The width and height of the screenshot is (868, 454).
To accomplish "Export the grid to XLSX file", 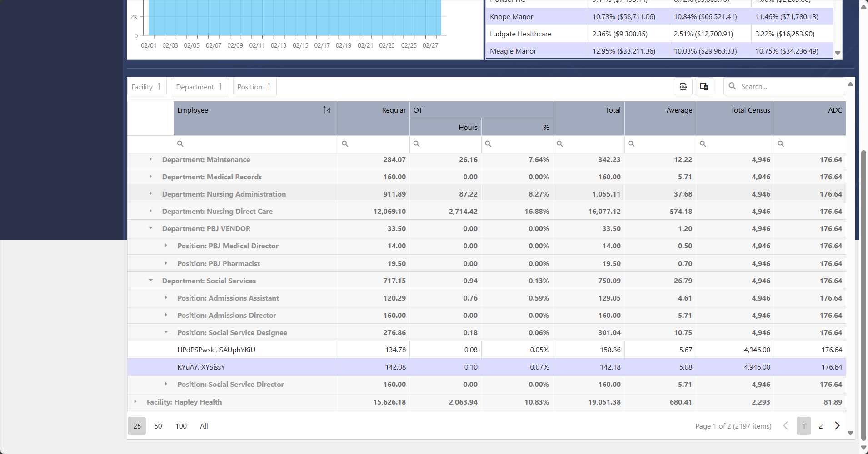I will pyautogui.click(x=683, y=87).
